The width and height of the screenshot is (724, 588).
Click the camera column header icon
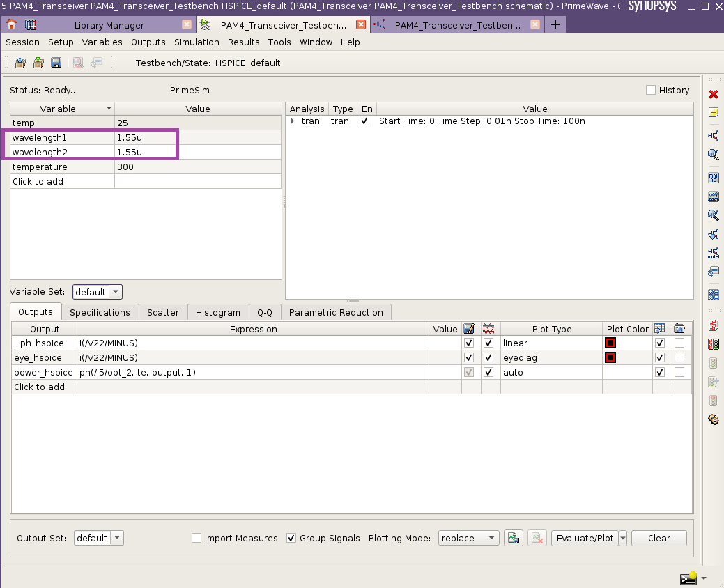[x=679, y=329]
